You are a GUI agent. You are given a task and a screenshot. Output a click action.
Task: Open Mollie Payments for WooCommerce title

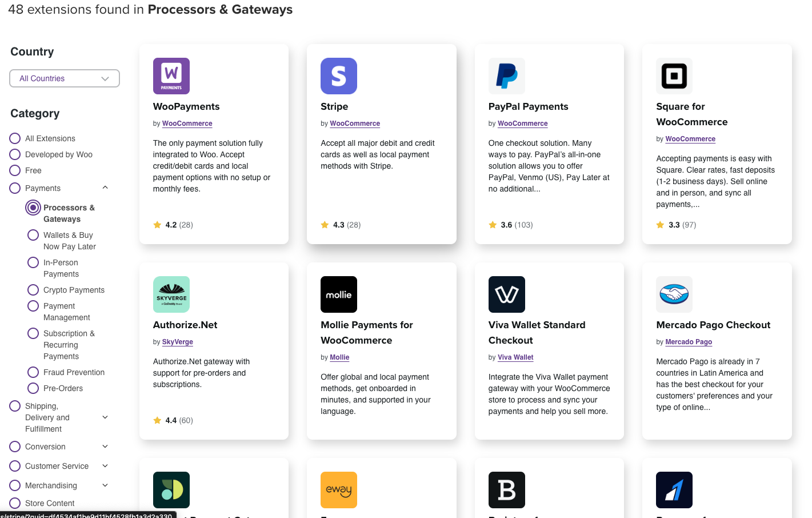(x=367, y=333)
